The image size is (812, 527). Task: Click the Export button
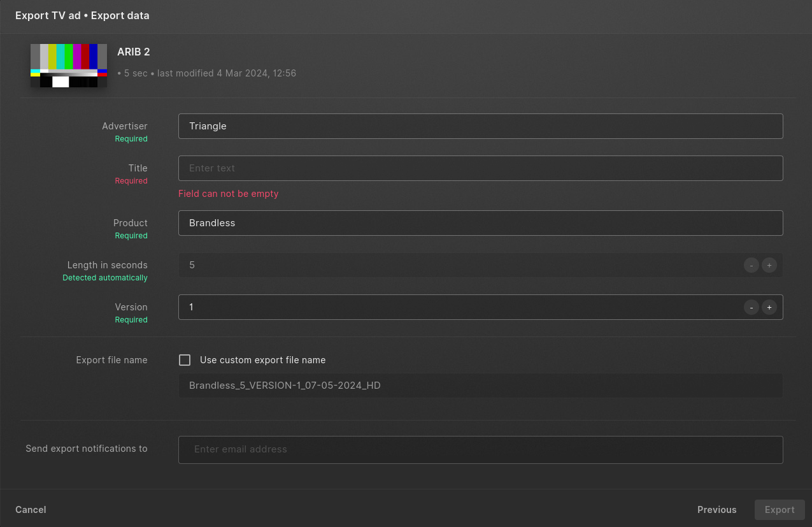click(780, 510)
